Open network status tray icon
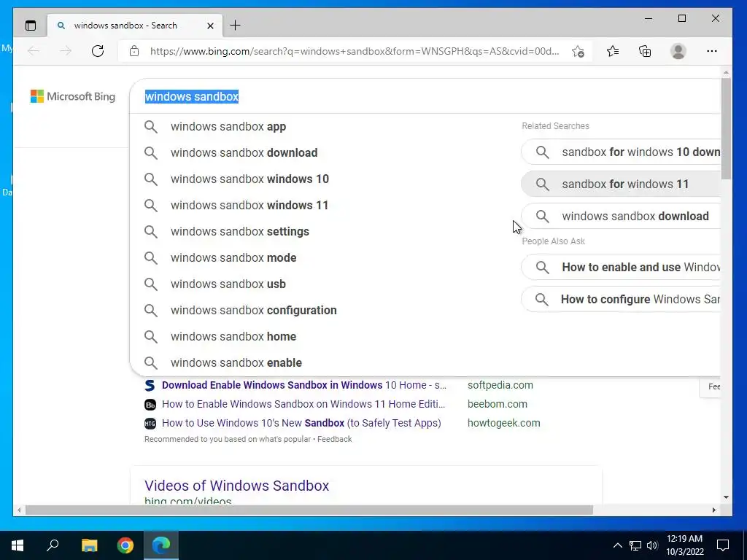Viewport: 747px width, 560px height. click(635, 545)
